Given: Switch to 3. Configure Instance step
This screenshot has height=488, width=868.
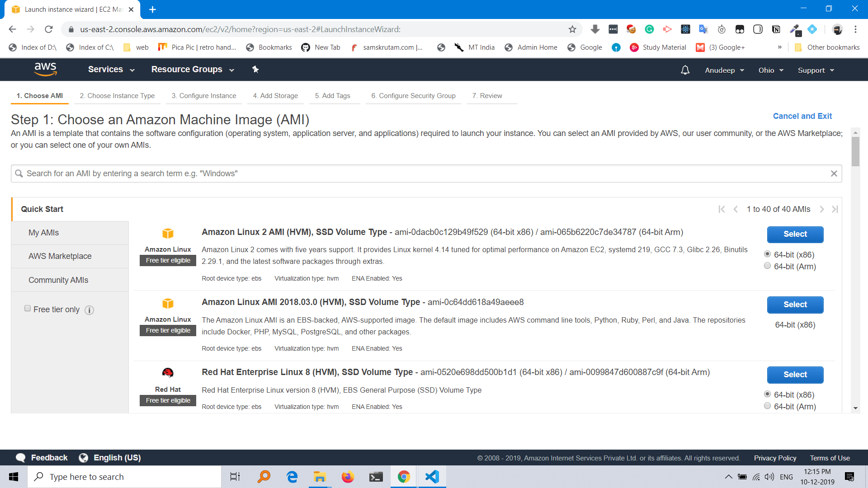Looking at the screenshot, I should [x=204, y=96].
